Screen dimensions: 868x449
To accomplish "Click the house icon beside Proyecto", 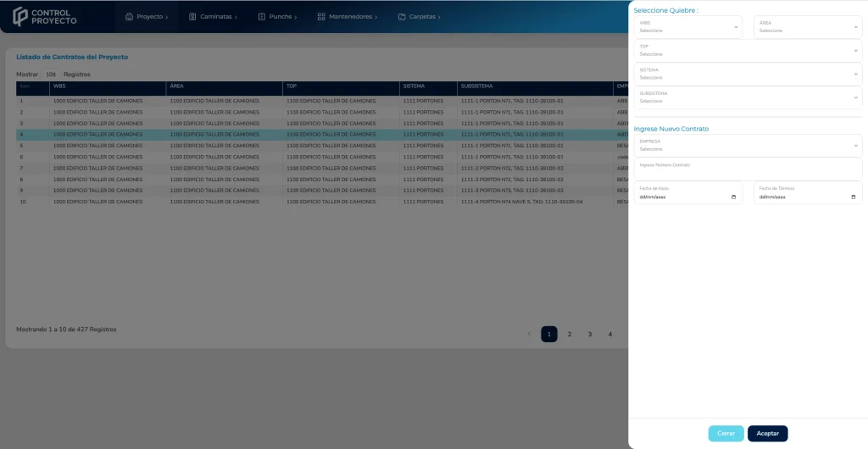I will coord(129,16).
